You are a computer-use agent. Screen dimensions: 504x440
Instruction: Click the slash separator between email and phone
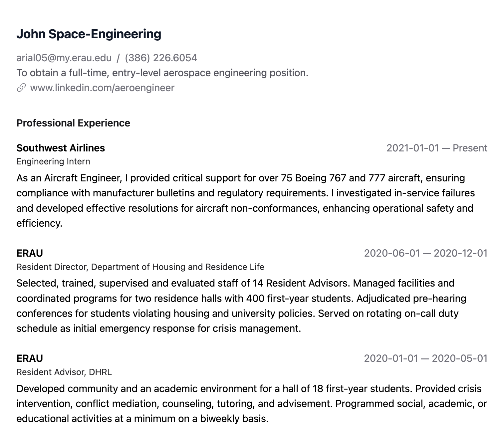[x=118, y=58]
